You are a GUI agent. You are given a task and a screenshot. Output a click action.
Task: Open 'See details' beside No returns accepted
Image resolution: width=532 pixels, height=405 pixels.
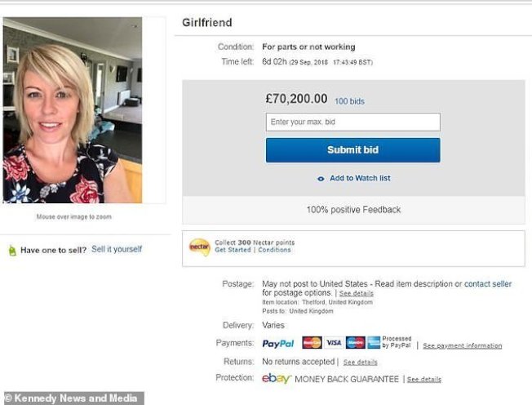tap(360, 362)
